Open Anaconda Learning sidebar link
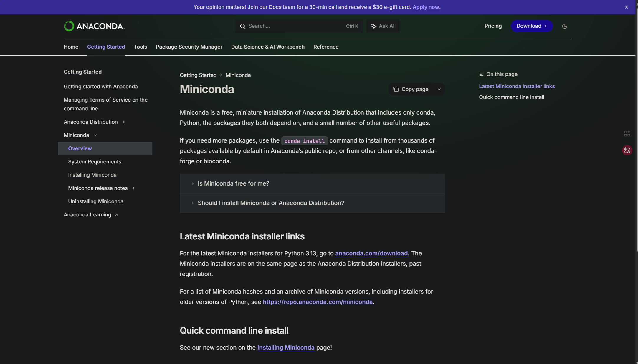This screenshot has height=364, width=638. point(87,215)
